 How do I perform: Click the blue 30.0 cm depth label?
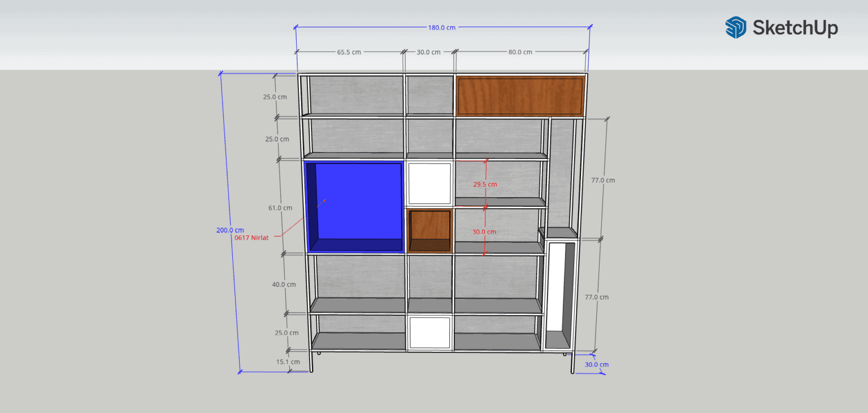tap(596, 364)
